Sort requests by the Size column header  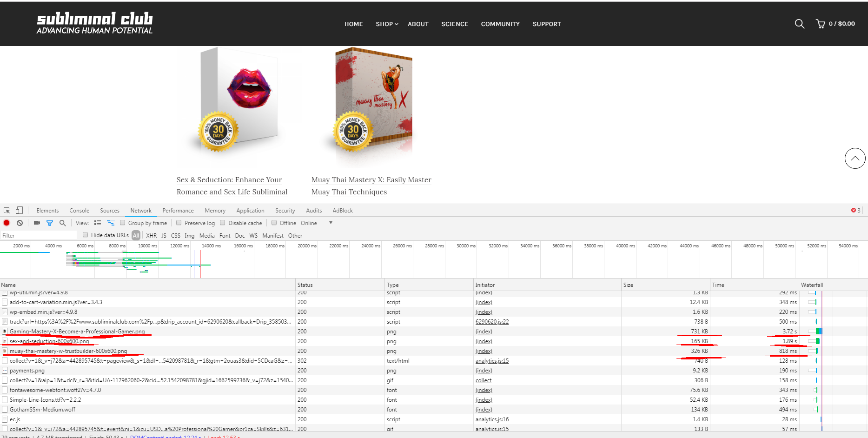click(665, 285)
